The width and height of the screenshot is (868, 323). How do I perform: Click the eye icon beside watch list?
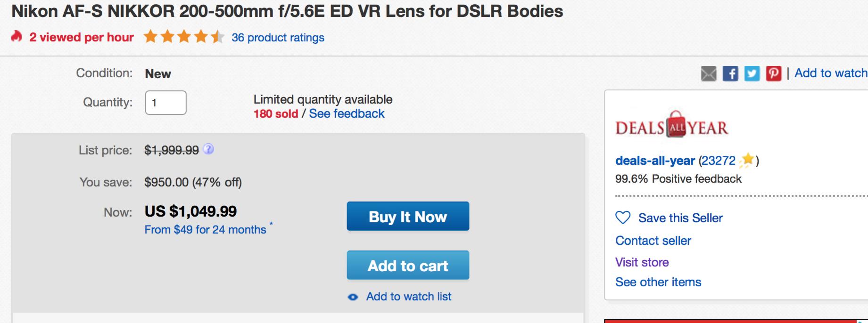(x=353, y=297)
